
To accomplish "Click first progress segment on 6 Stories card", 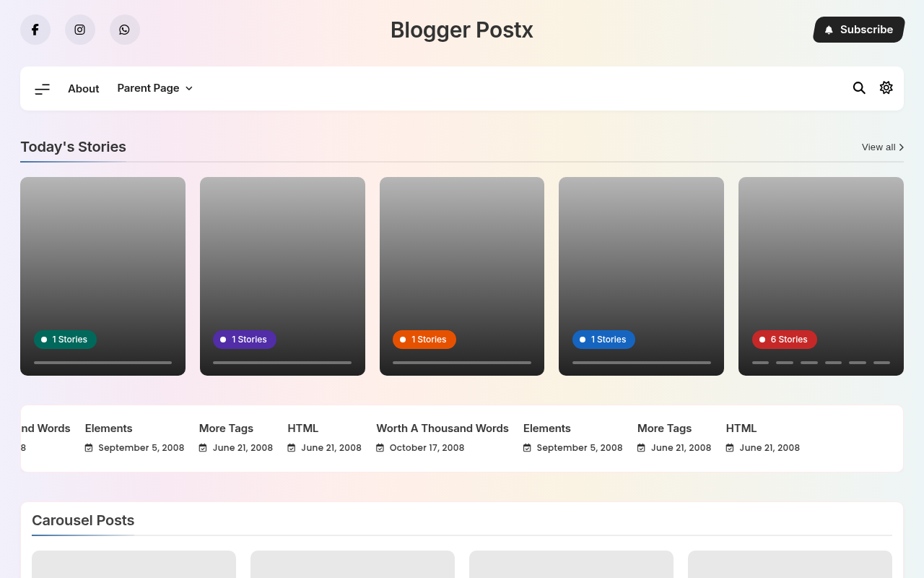I will 760,363.
